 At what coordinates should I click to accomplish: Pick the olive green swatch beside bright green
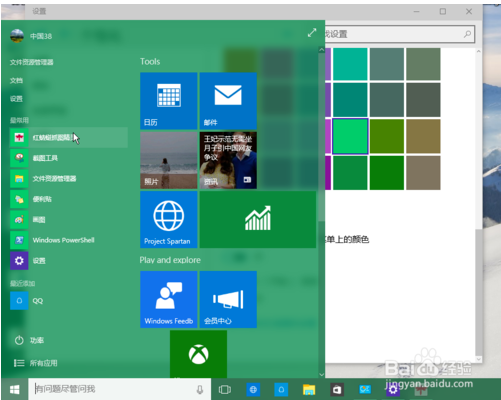coord(387,136)
